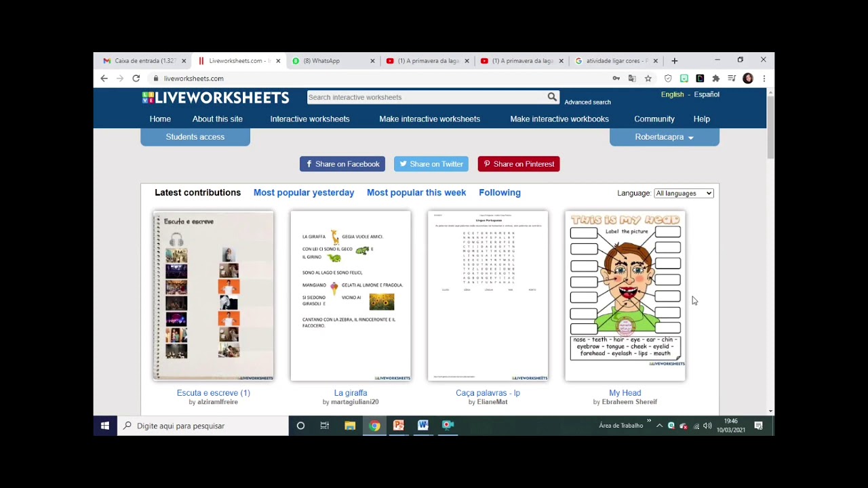Click Cortana circle icon on taskbar
The width and height of the screenshot is (868, 488).
[300, 426]
